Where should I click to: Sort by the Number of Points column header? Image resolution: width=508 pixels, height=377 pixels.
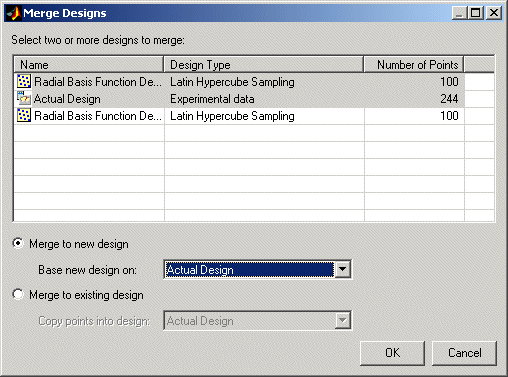coord(414,64)
